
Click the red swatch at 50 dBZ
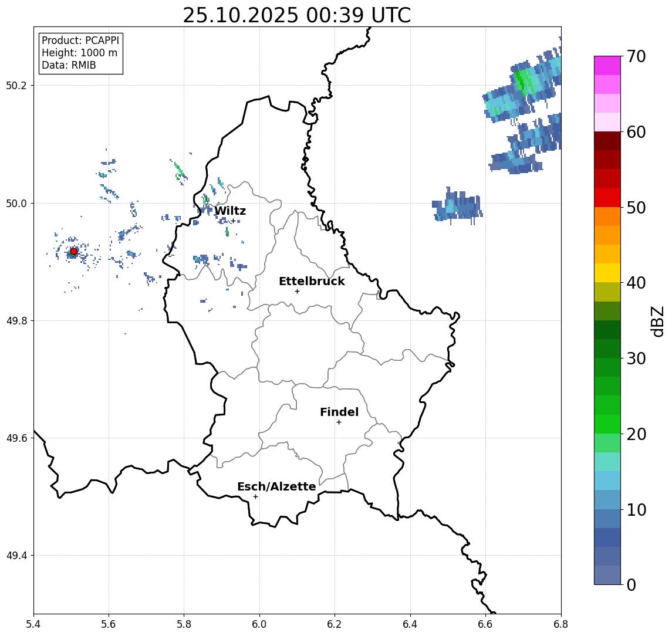[607, 198]
